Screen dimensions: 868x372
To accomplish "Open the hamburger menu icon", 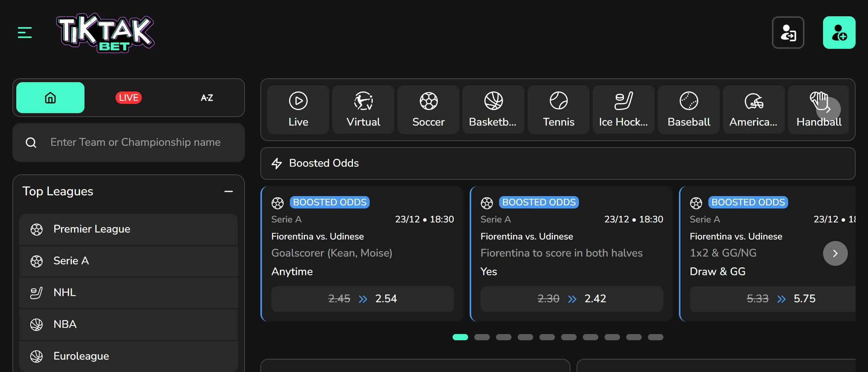I will 25,33.
